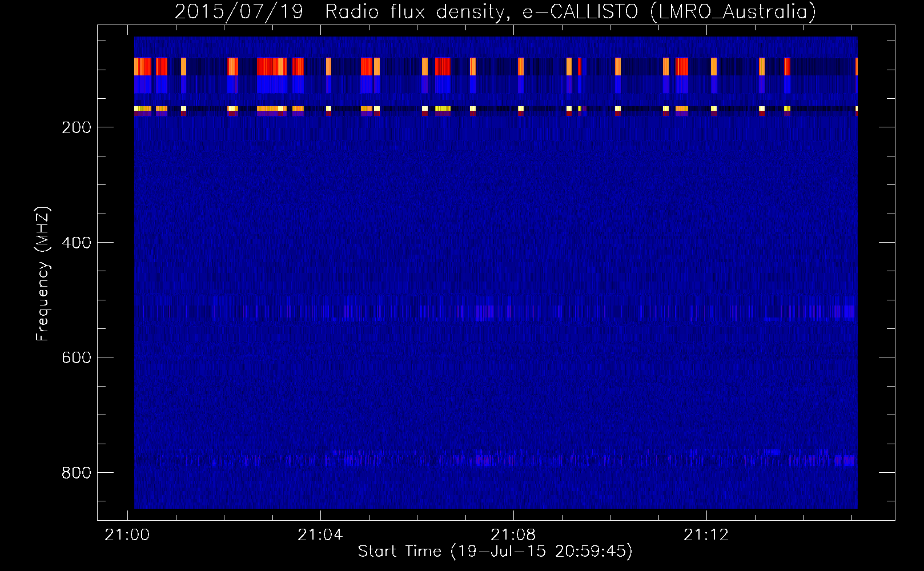Click the 'Start Time (19-Jul-15 20:59:45)' label
This screenshot has height=571, width=924.
[495, 552]
